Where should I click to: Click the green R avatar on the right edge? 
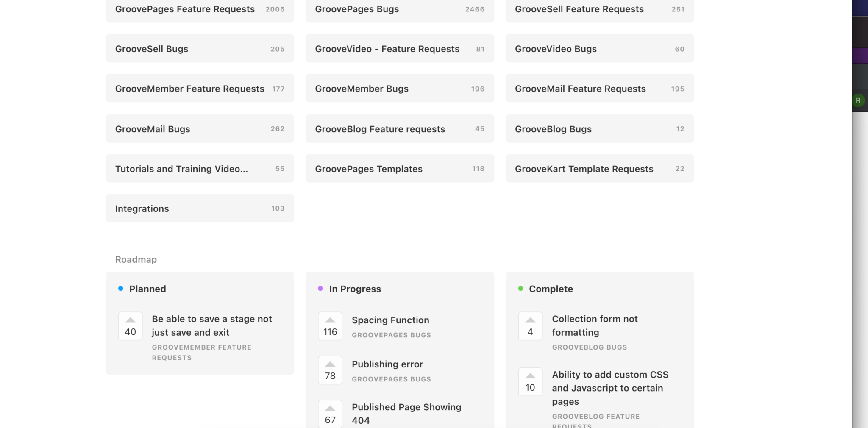(859, 100)
